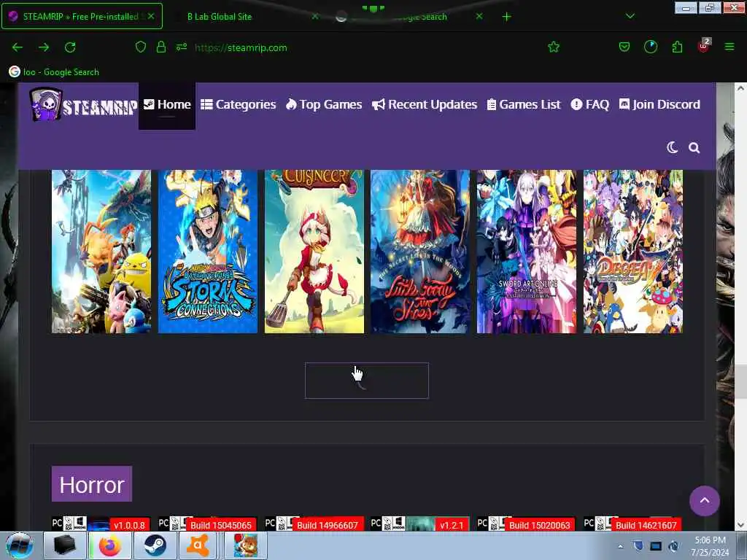Go forward with the browser forward arrow
This screenshot has height=560, width=747.
pyautogui.click(x=44, y=47)
